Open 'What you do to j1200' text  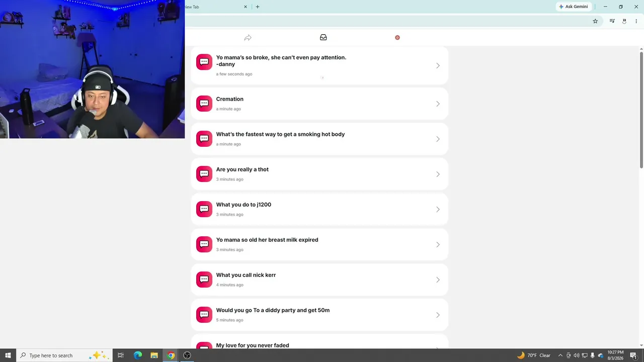[x=244, y=205]
